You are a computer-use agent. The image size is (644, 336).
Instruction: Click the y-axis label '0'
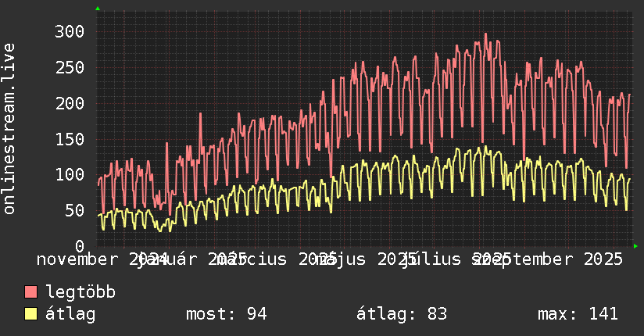click(80, 246)
